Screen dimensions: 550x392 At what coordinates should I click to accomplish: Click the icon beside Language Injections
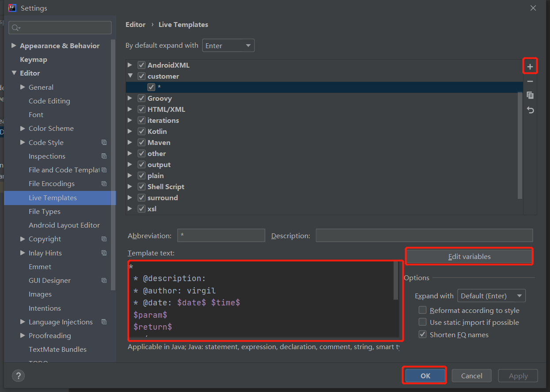[103, 322]
